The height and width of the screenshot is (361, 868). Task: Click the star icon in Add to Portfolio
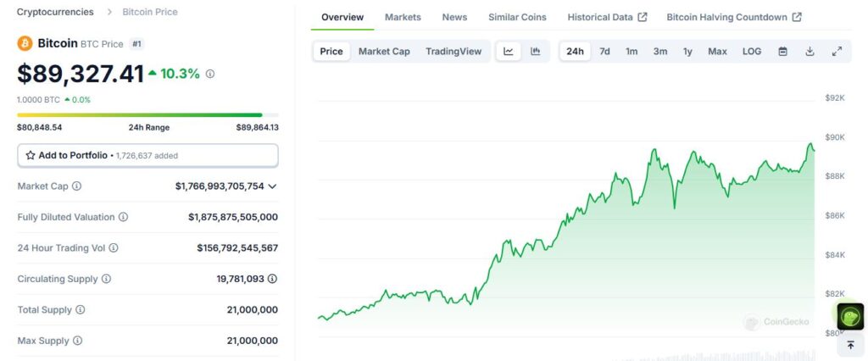coord(31,156)
